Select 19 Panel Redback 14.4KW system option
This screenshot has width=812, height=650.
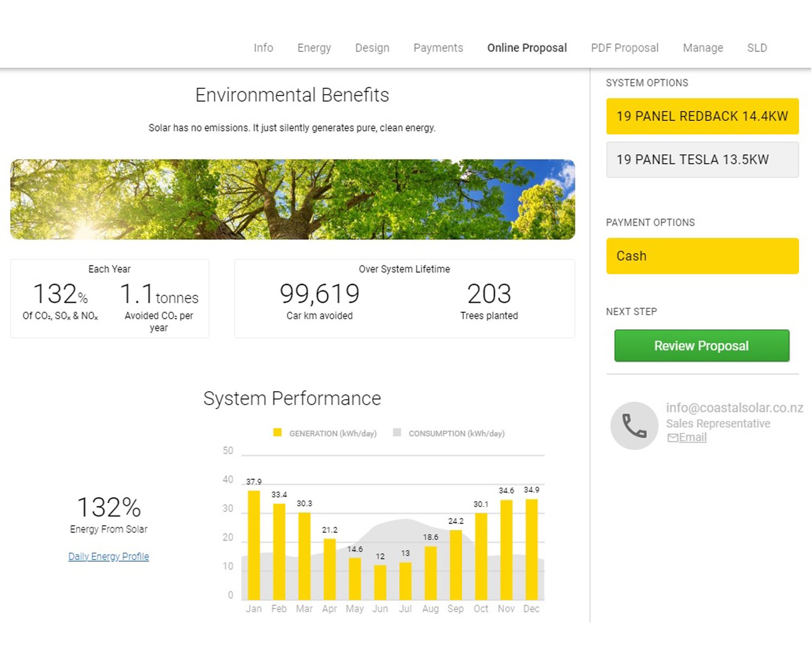coord(702,116)
